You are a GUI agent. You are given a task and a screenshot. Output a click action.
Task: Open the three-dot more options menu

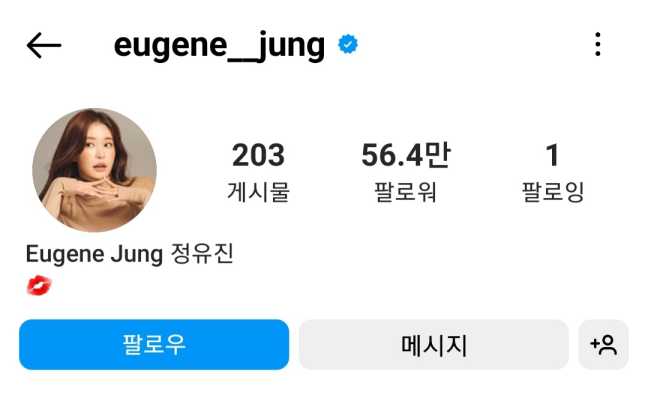point(598,44)
